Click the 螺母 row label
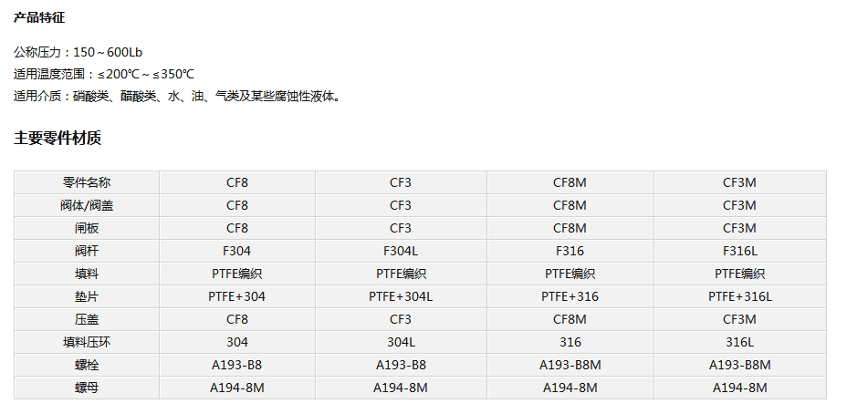This screenshot has width=868, height=414. coord(87,388)
